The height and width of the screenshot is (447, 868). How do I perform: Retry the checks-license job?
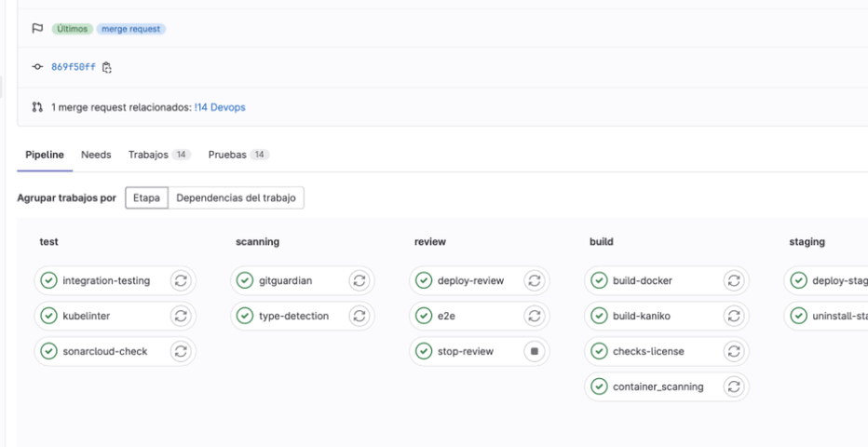pyautogui.click(x=734, y=351)
